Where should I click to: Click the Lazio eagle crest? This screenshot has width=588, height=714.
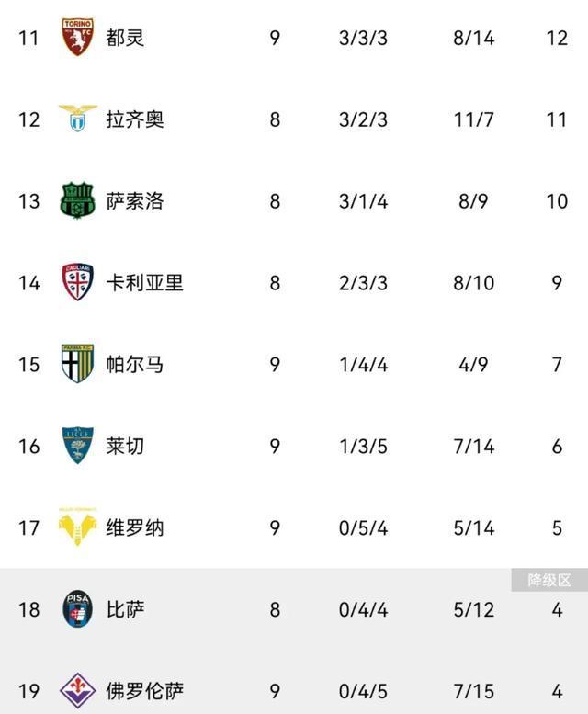point(77,119)
